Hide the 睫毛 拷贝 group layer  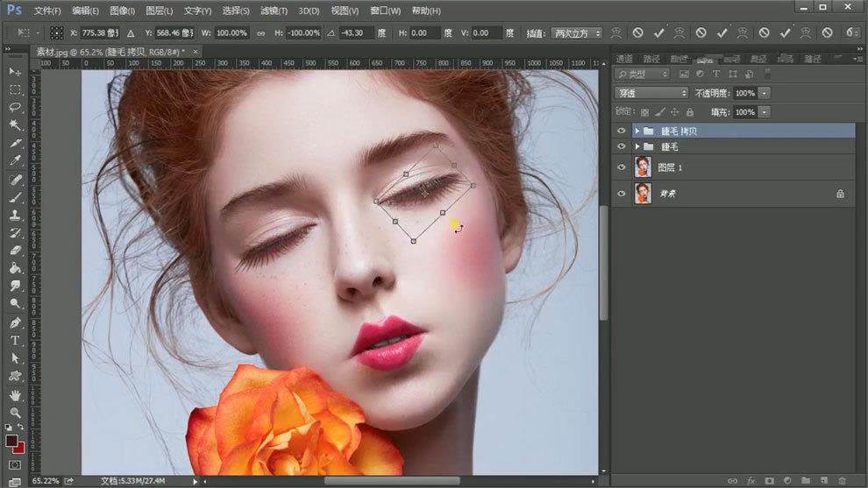tap(622, 131)
